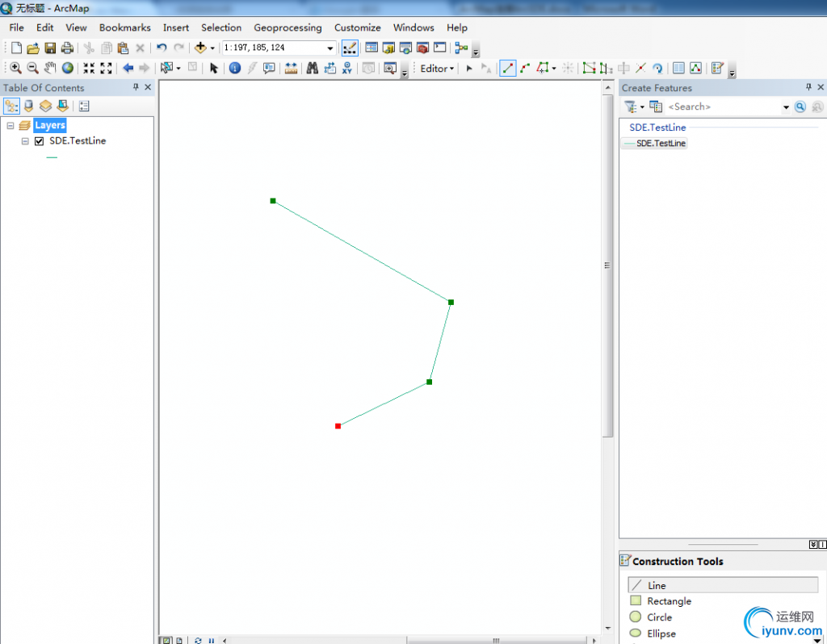The width and height of the screenshot is (827, 644).
Task: Open the Table Of Contents window icon
Action: (x=372, y=48)
